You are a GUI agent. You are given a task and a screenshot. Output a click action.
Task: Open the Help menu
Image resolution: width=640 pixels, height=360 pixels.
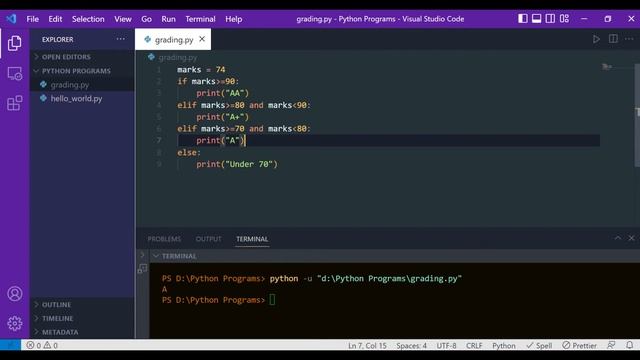233,19
